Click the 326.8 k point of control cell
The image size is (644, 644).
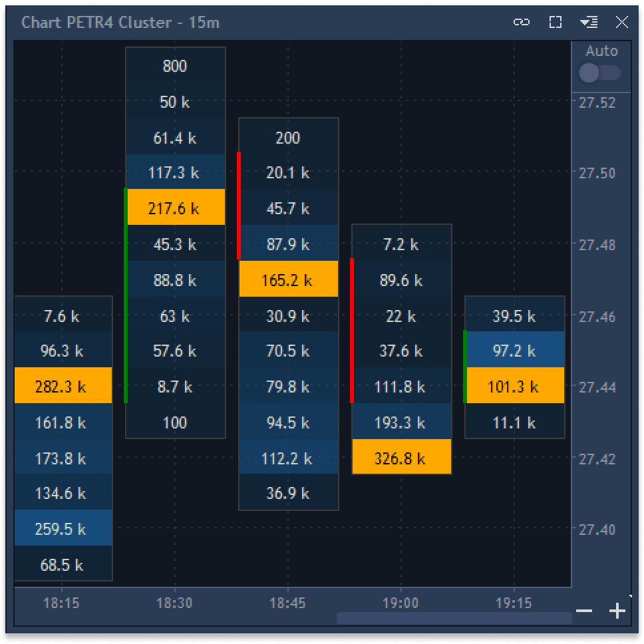(401, 457)
